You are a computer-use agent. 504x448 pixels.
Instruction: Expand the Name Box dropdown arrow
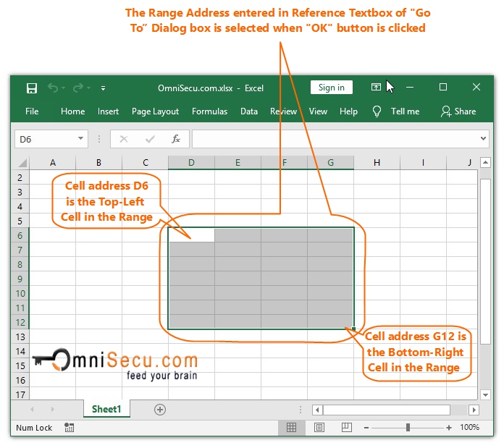click(80, 138)
